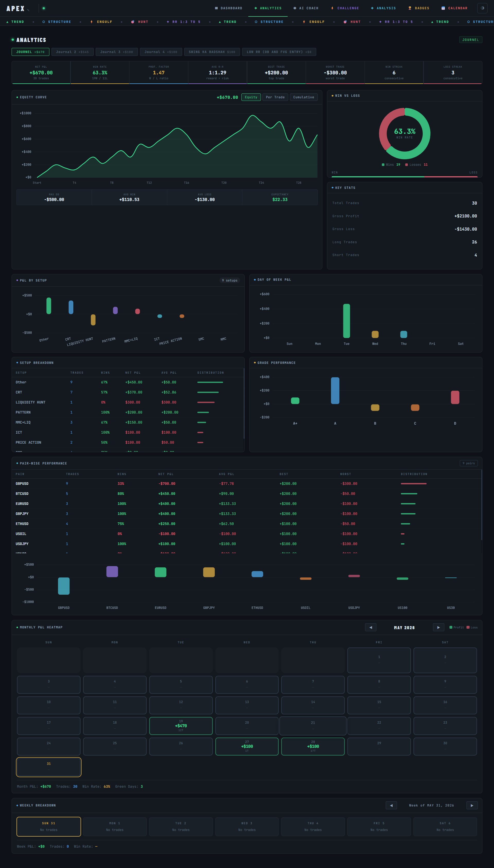
Task: Select the Journal 2 +$545 tab
Action: 72,52
